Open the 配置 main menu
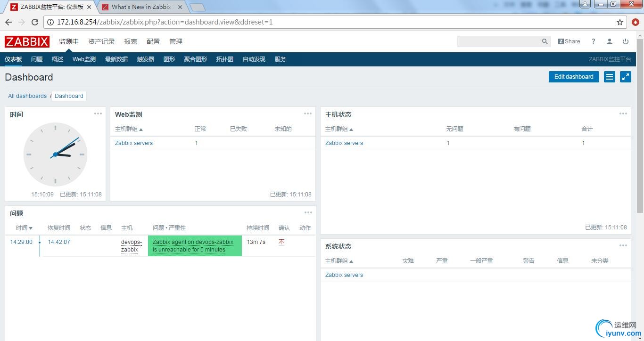This screenshot has height=341, width=644. (153, 41)
